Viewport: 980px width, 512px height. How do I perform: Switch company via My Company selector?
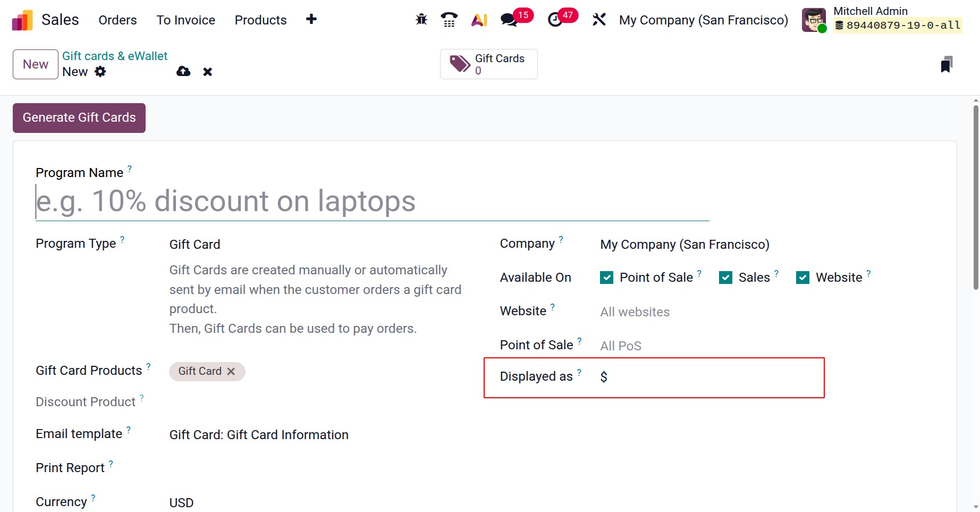[x=703, y=20]
